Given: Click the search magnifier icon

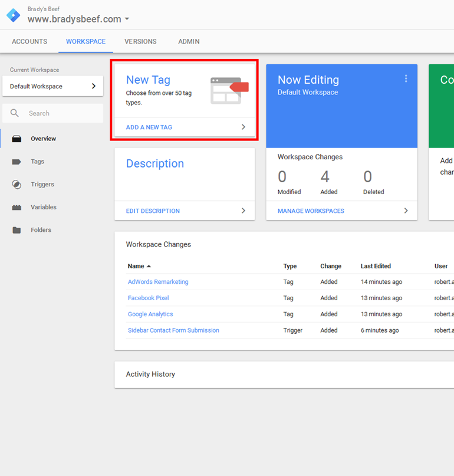Looking at the screenshot, I should [x=15, y=113].
